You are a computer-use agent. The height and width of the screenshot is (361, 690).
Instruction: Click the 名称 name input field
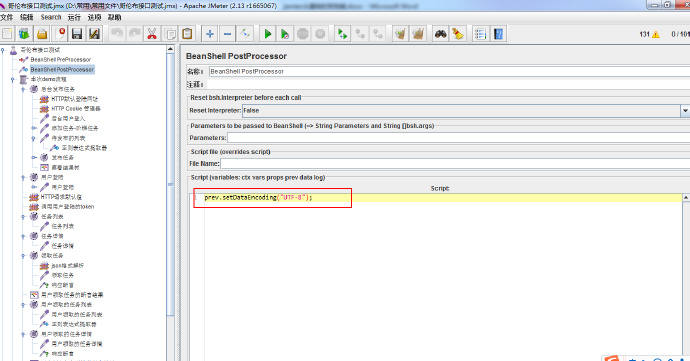pyautogui.click(x=449, y=71)
